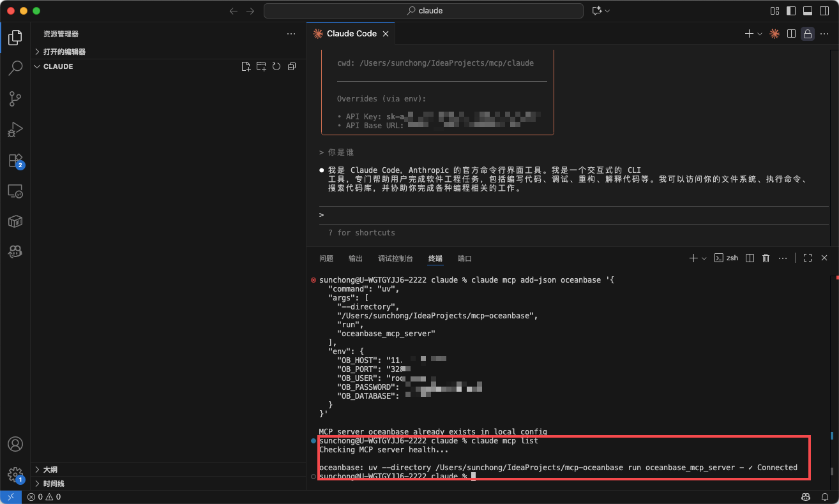Expand the 时间线 timeline section

pos(54,484)
